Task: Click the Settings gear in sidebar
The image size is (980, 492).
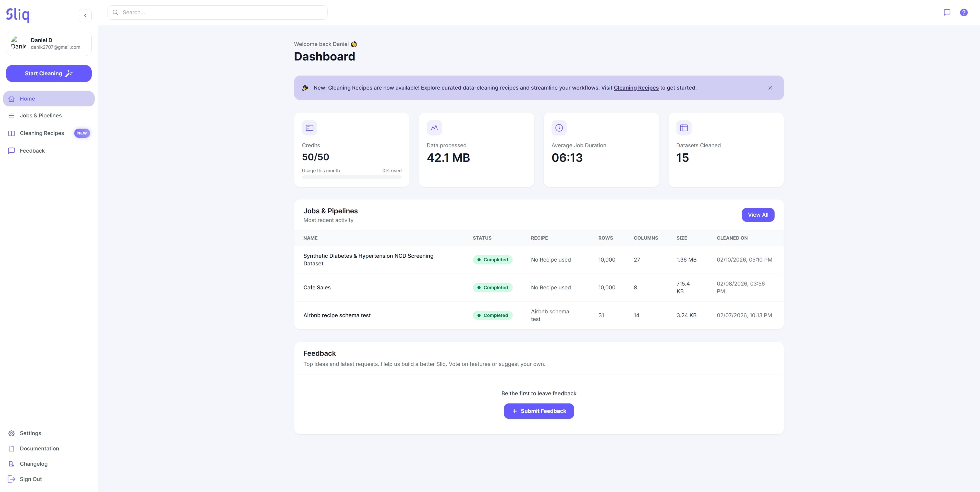Action: 11,433
